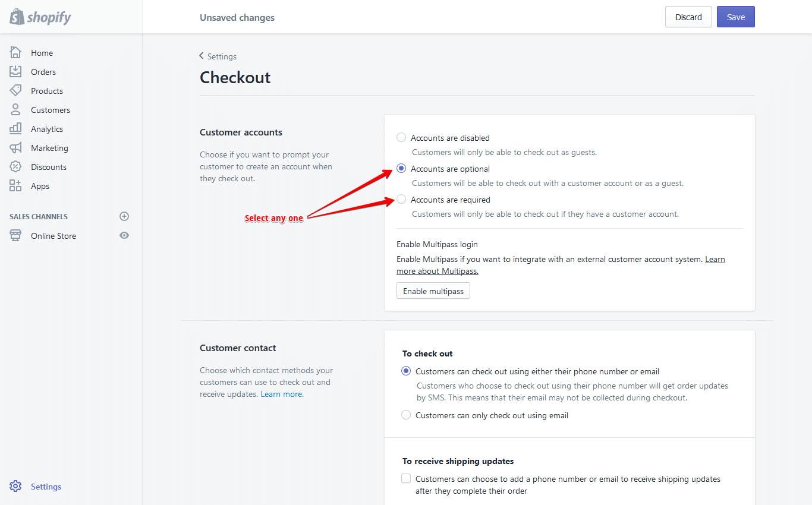Click the Products tag icon
The height and width of the screenshot is (505, 812).
point(15,91)
